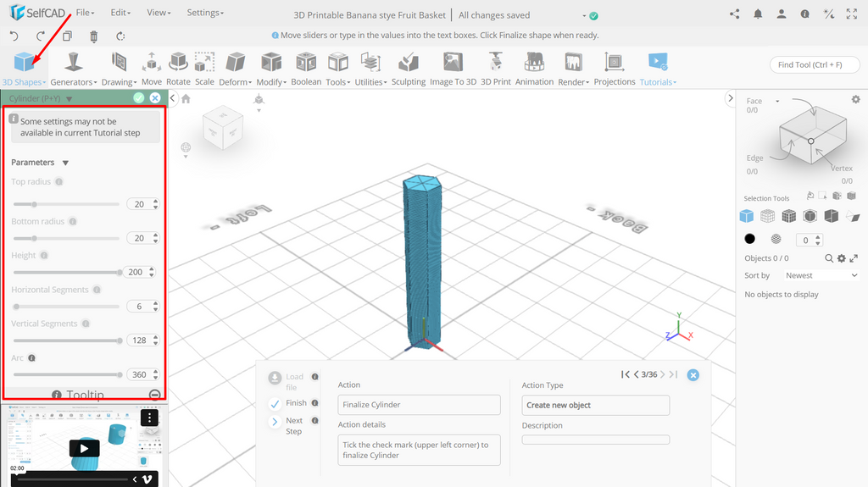Viewport: 868px width, 487px height.
Task: Open the Generators tool
Action: (73, 69)
